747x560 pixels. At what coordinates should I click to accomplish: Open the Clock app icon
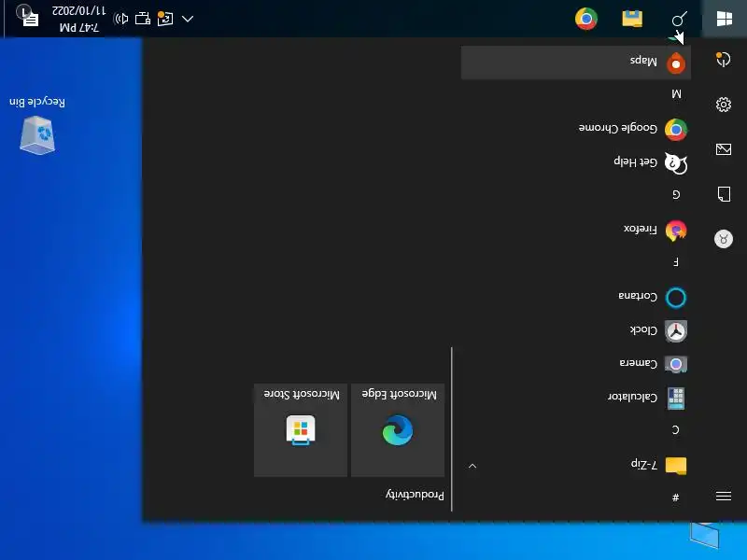point(675,331)
